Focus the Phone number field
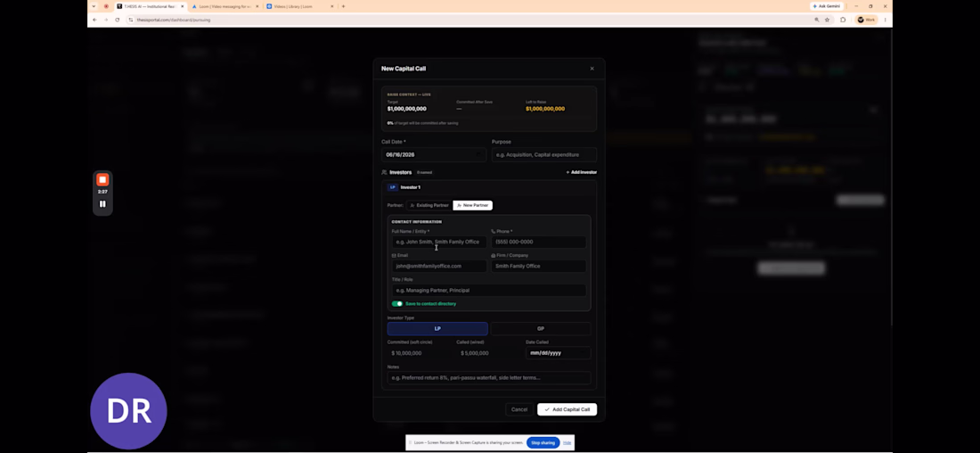The height and width of the screenshot is (453, 980). (x=539, y=242)
